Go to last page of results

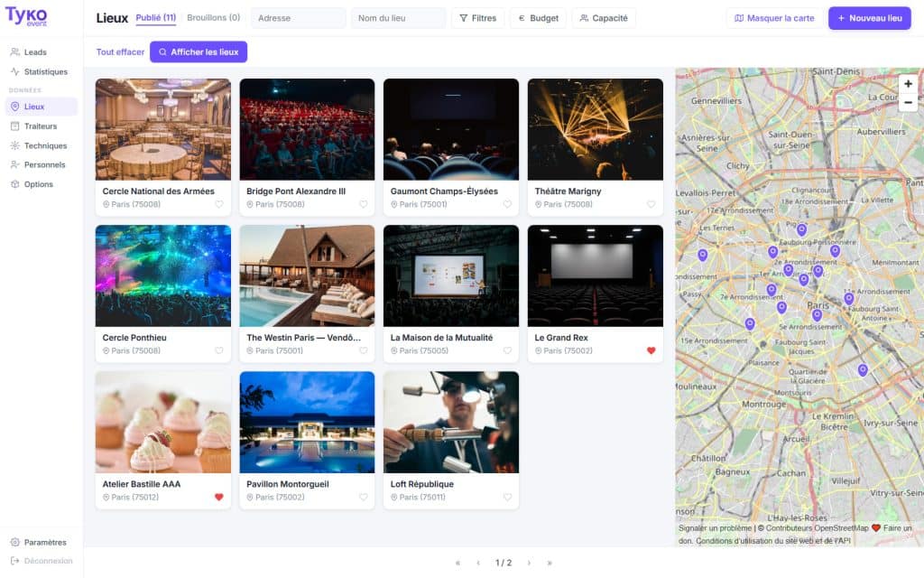point(550,563)
